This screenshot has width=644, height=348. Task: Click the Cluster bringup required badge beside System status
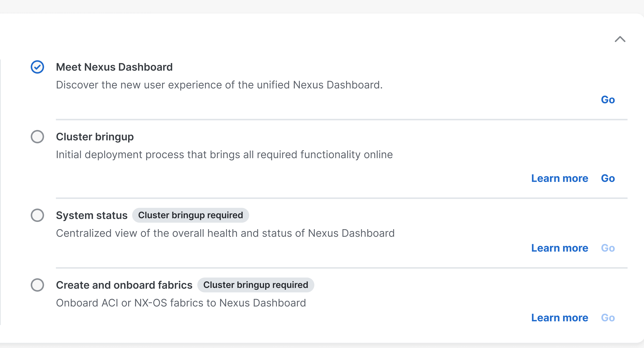(190, 215)
